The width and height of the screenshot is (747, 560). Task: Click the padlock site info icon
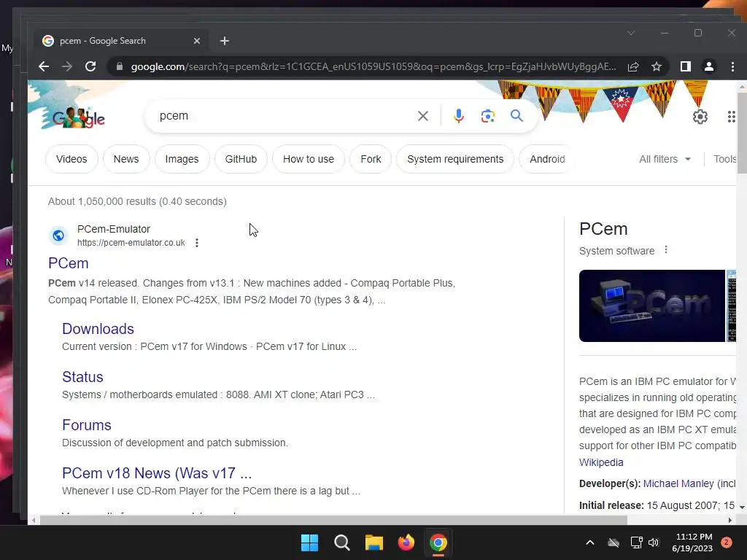(120, 66)
